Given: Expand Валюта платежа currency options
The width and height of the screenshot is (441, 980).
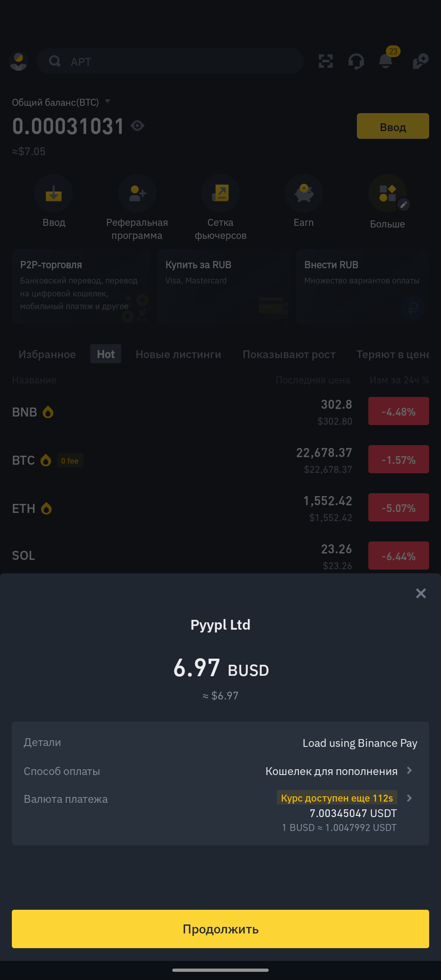Looking at the screenshot, I should coord(410,798).
